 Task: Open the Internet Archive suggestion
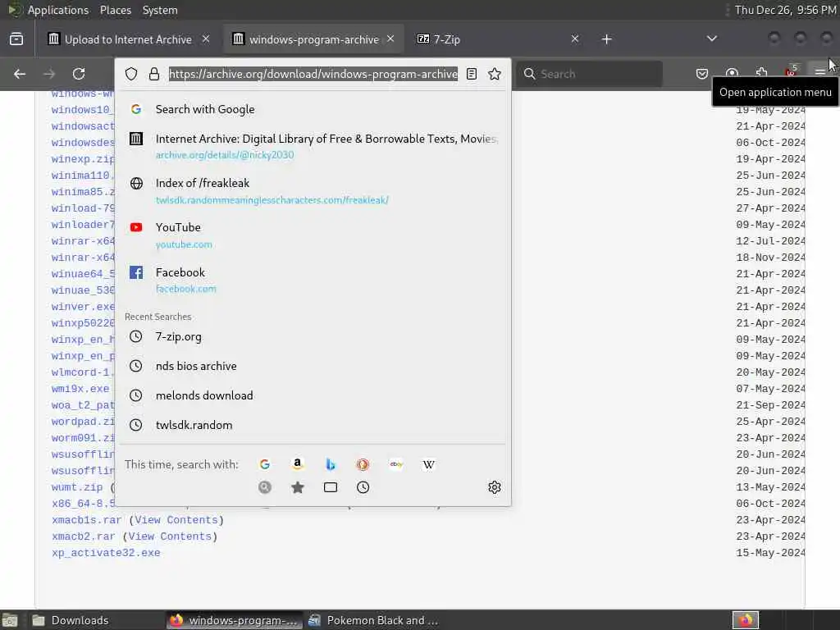pyautogui.click(x=313, y=146)
